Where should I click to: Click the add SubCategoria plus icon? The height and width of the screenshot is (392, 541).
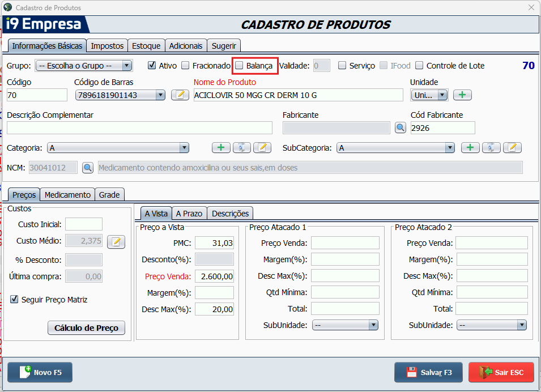pyautogui.click(x=470, y=148)
